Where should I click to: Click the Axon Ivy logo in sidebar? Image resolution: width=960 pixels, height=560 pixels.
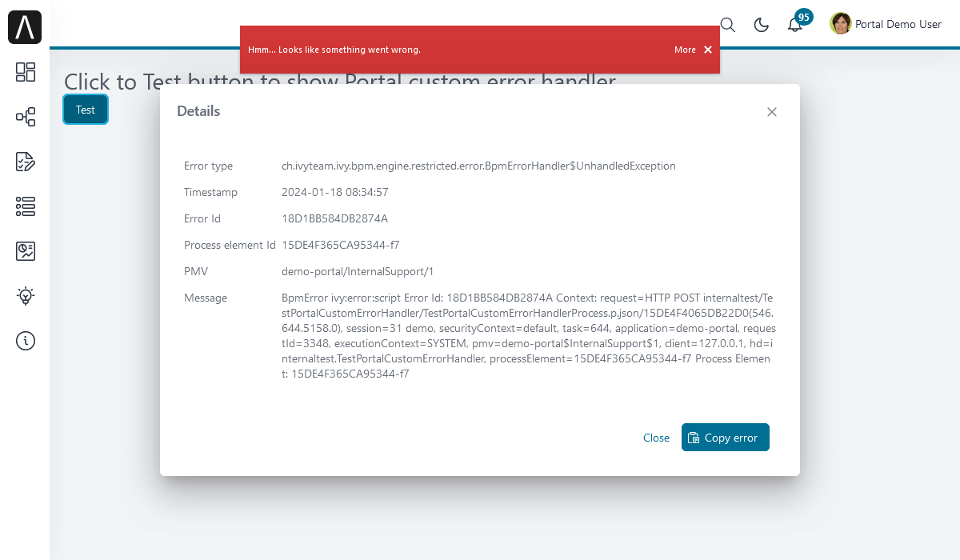click(25, 27)
